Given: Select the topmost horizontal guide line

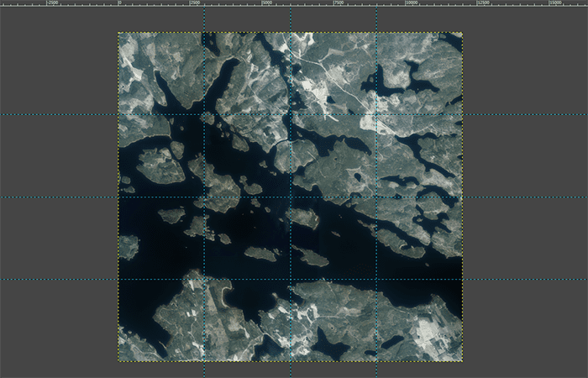Looking at the screenshot, I should point(294,114).
